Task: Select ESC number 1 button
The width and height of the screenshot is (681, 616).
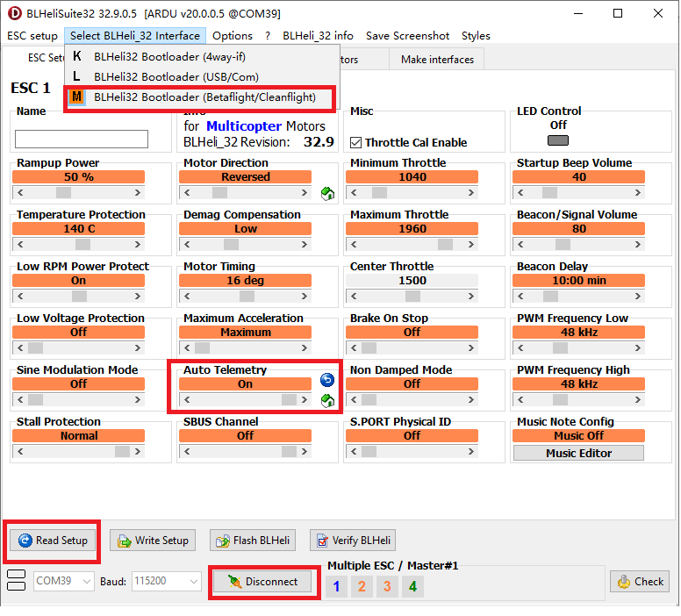Action: coord(336,586)
